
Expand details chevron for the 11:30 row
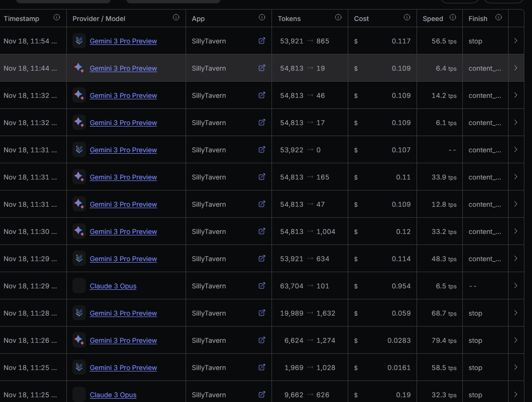point(516,231)
